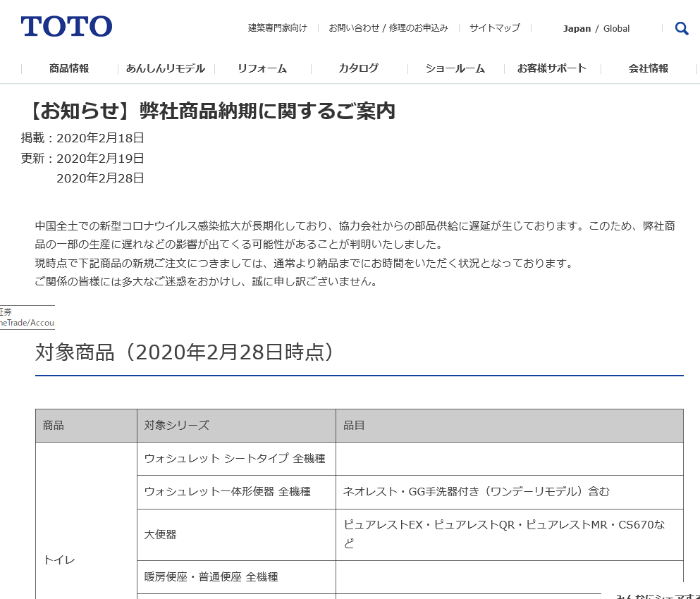Click table header 対象シリーズ

[237, 426]
